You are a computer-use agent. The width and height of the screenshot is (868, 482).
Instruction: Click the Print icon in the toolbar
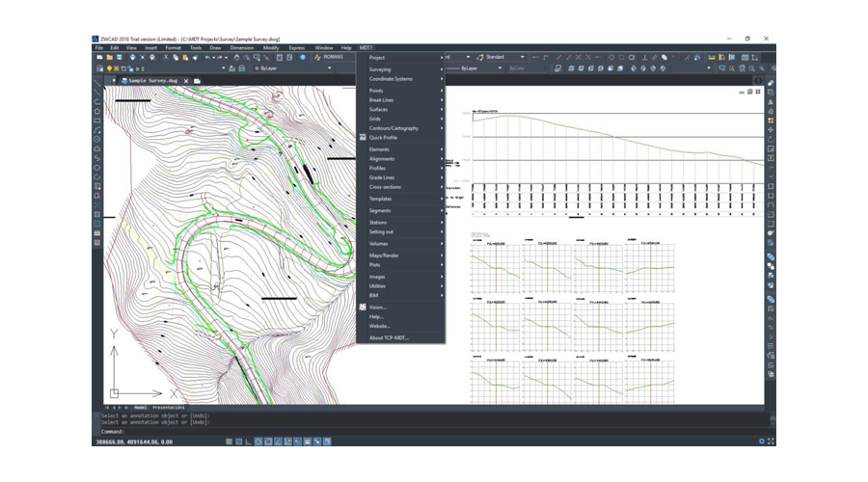pyautogui.click(x=132, y=57)
